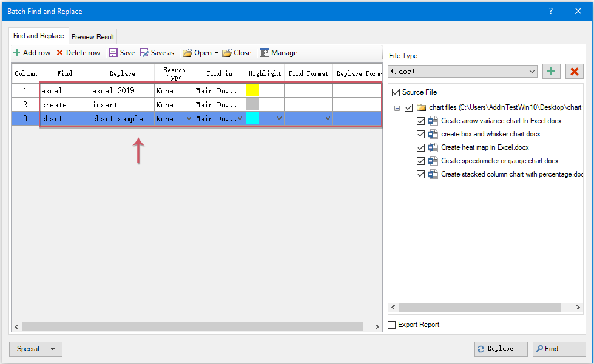Click the Find Format column header

[x=308, y=73]
